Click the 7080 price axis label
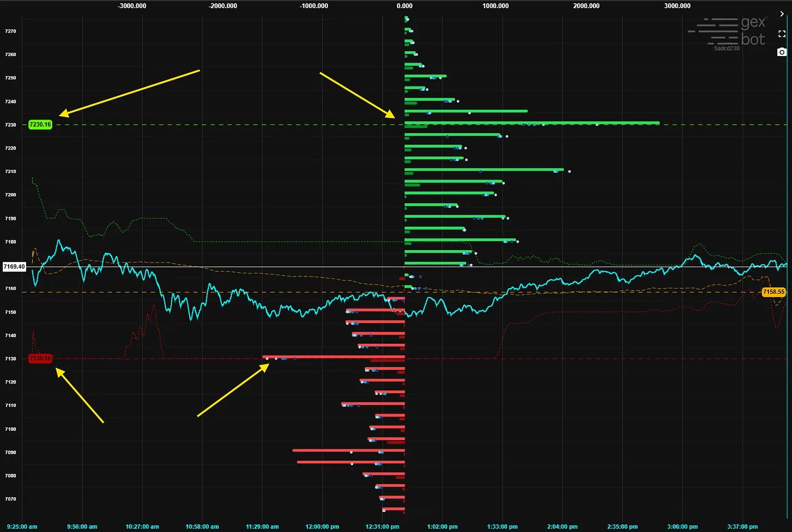Viewport: 792px width, 532px height. pos(10,475)
